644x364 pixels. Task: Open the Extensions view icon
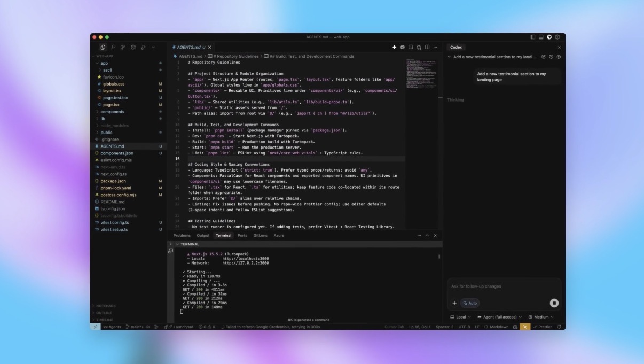coord(133,47)
